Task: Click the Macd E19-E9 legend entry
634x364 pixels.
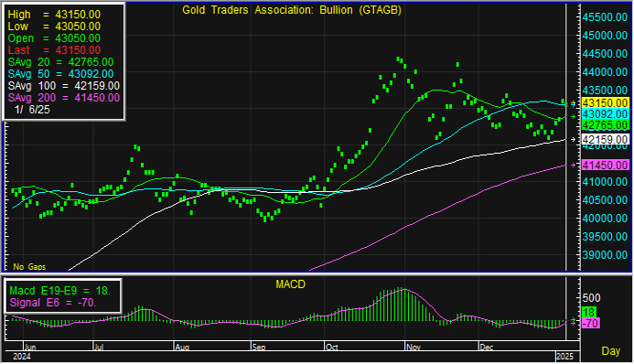Action: click(59, 291)
